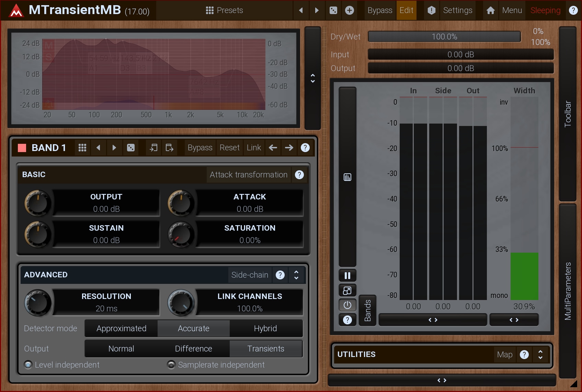Enable Samplerate independent option
Image resolution: width=582 pixels, height=392 pixels.
tap(171, 365)
